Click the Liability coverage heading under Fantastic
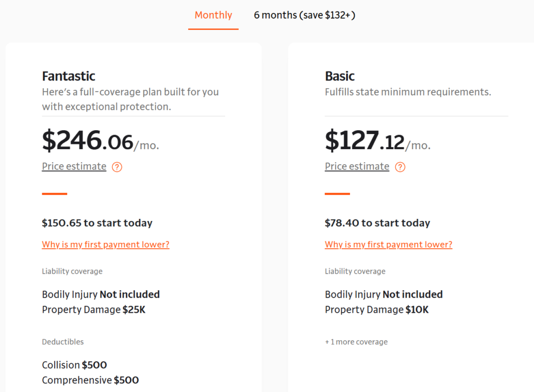Viewport: 534px width, 392px height. tap(72, 271)
